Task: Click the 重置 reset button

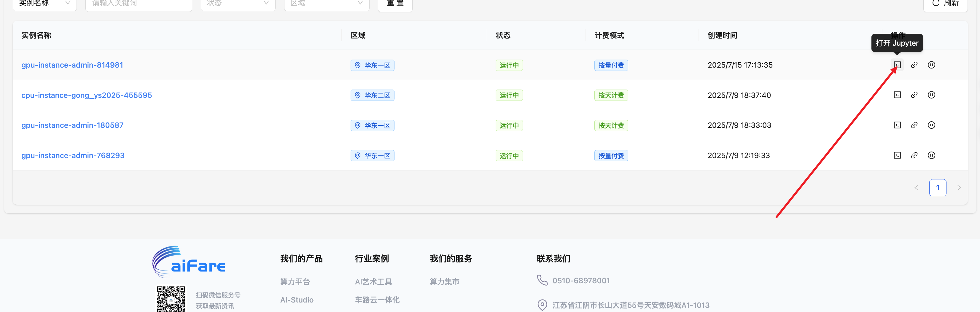Action: point(394,3)
